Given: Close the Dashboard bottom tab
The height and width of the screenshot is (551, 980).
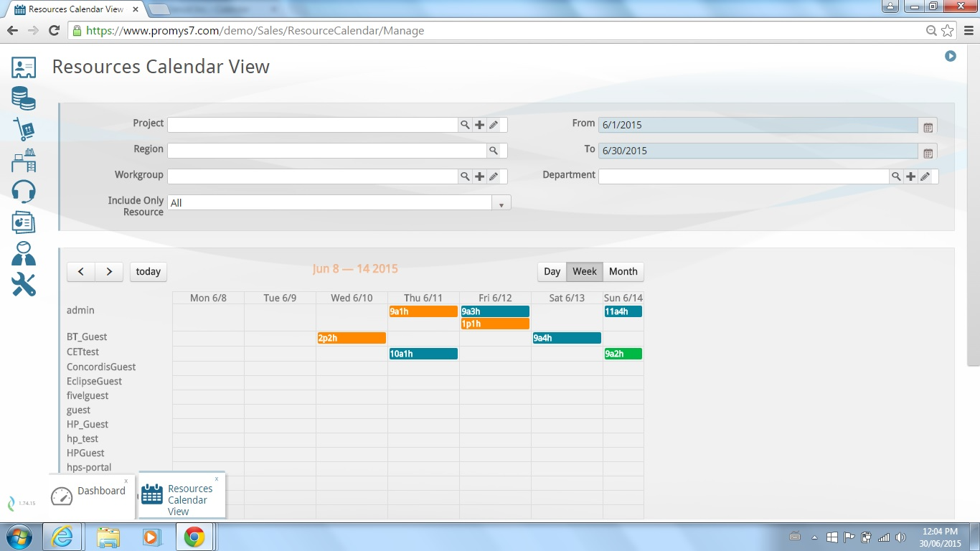Looking at the screenshot, I should coord(126,481).
